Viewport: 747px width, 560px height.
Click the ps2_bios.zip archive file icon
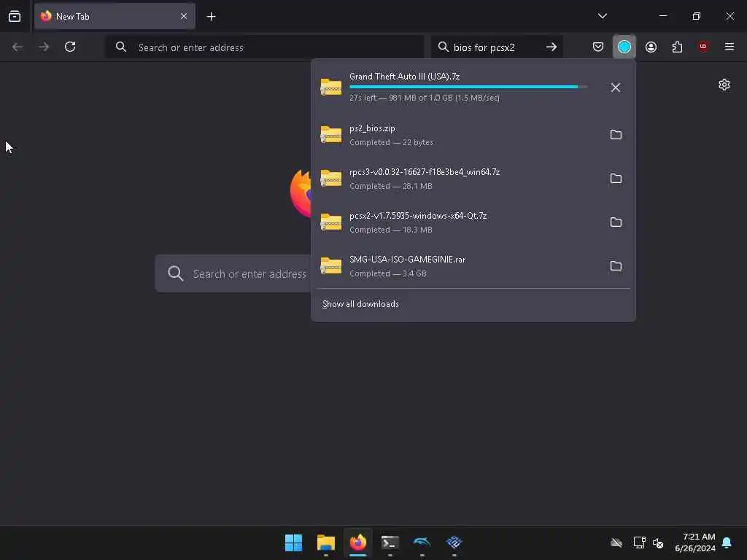coord(330,135)
